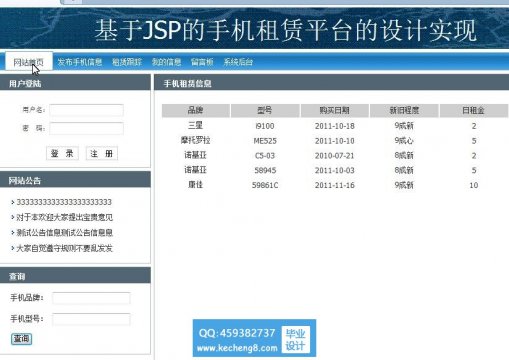The image size is (509, 360).
Task: Select 我的信息 in the navigation bar
Action: point(166,62)
